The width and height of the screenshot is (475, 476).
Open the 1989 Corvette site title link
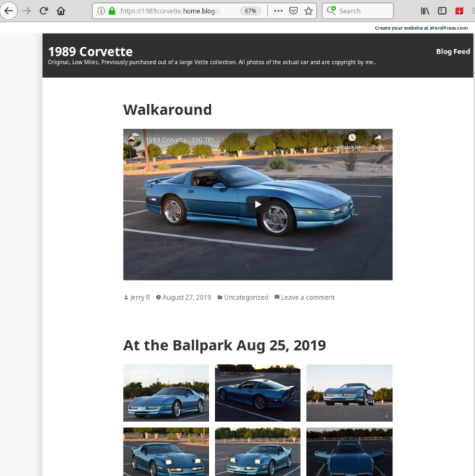point(91,51)
